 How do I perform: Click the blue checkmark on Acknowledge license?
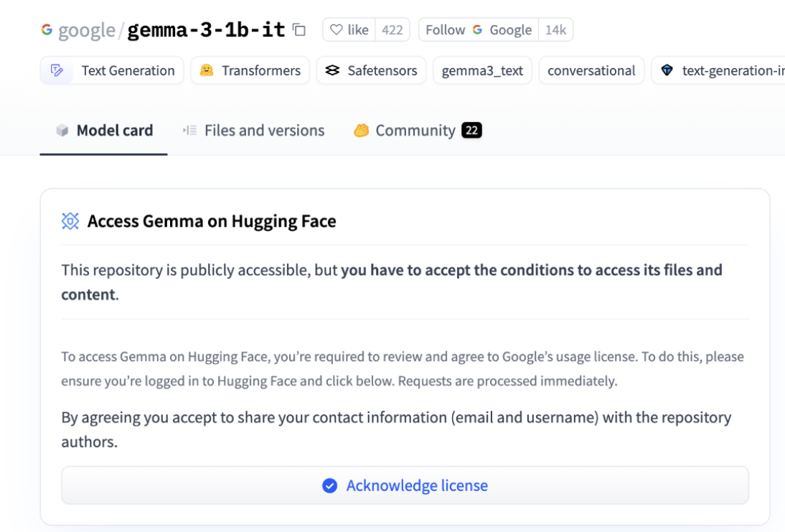point(329,485)
